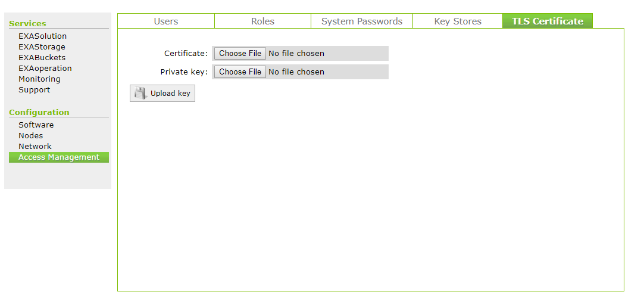Open EXASolution in the Services sidebar

(42, 36)
